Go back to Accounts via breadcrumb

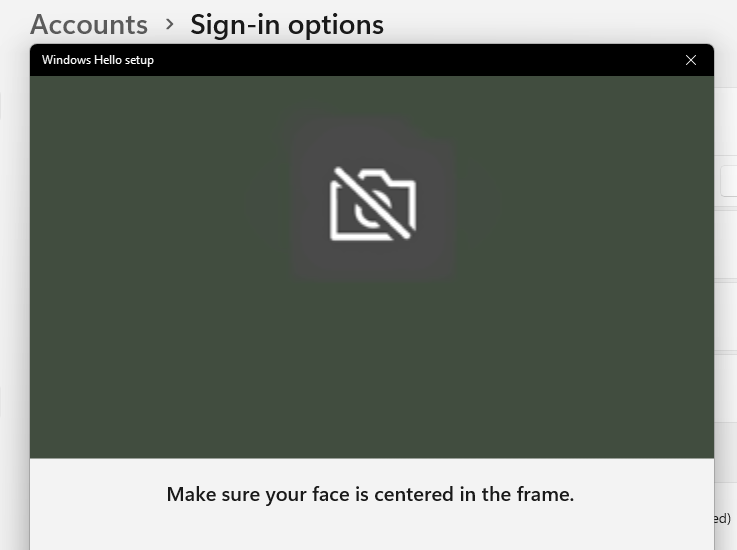89,24
